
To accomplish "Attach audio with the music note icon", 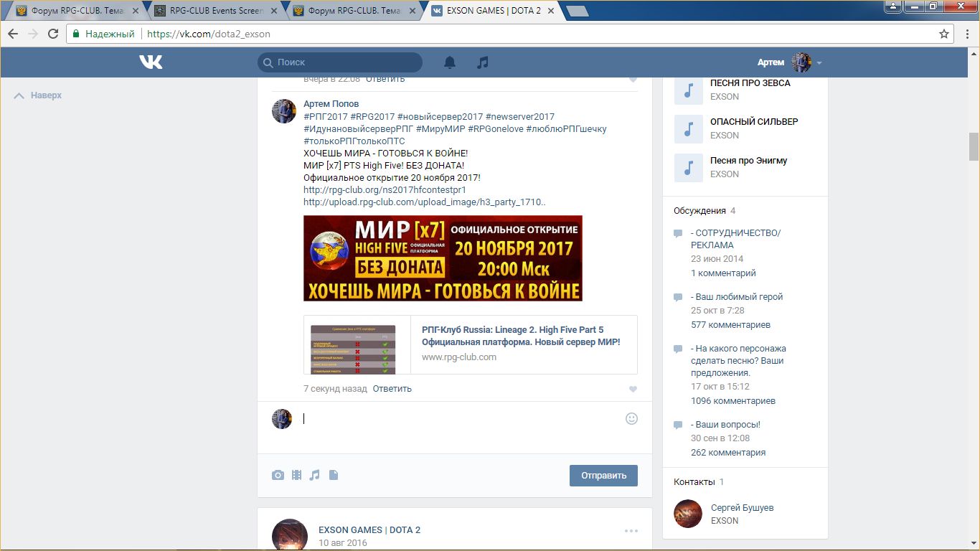I will (314, 475).
